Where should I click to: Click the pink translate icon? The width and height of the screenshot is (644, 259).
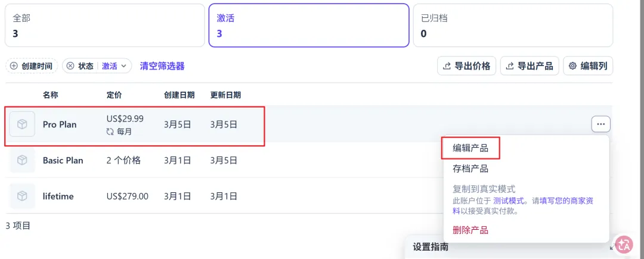pyautogui.click(x=624, y=244)
